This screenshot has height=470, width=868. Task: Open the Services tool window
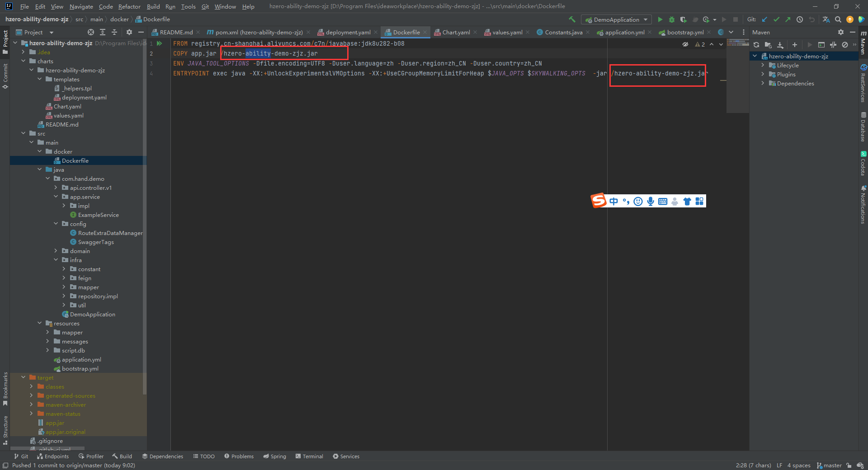pyautogui.click(x=346, y=456)
